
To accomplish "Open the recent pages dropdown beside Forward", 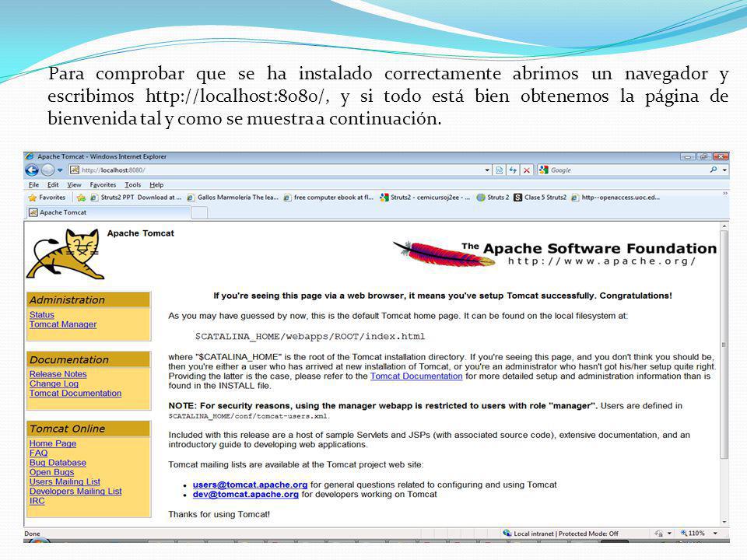I will click(60, 170).
